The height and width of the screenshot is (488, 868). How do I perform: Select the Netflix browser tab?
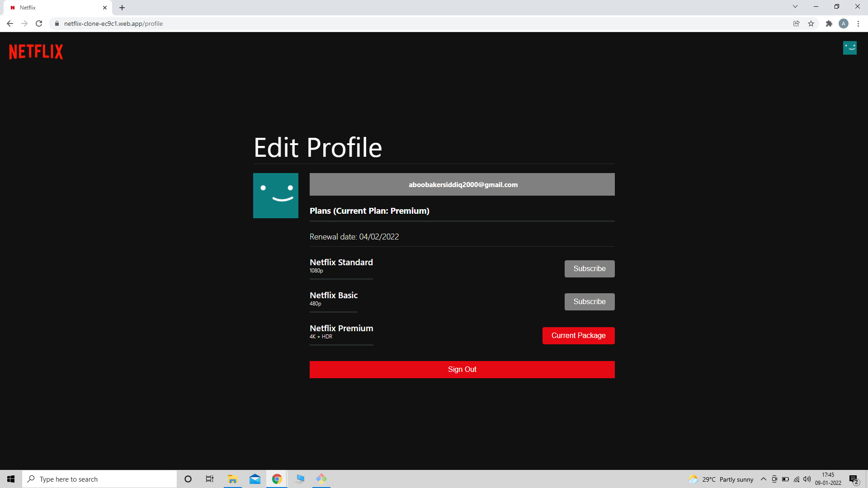[x=54, y=7]
